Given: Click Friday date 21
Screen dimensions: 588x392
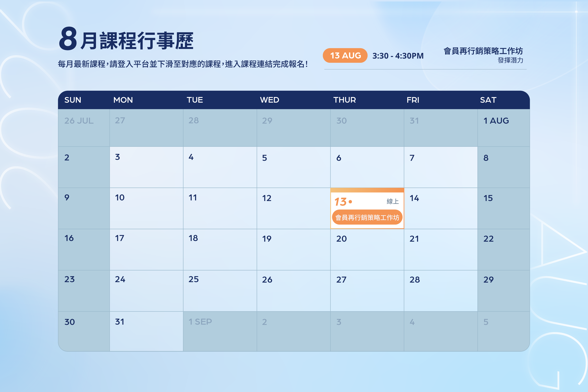Looking at the screenshot, I should click(x=414, y=239).
